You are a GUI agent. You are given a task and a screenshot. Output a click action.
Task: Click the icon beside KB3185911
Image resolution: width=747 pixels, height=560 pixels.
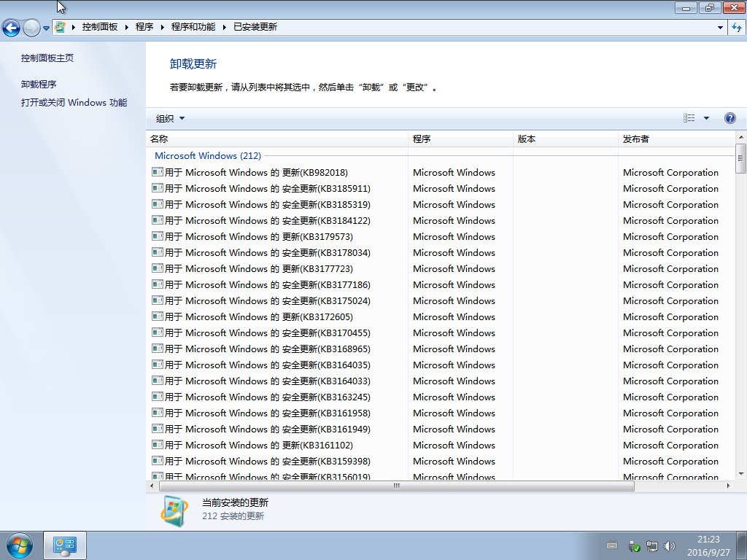coord(158,188)
